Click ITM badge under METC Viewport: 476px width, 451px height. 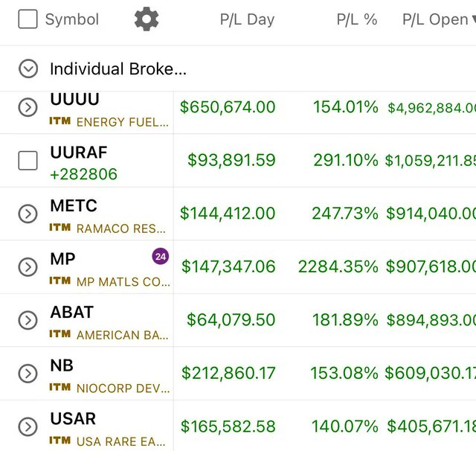coord(60,228)
